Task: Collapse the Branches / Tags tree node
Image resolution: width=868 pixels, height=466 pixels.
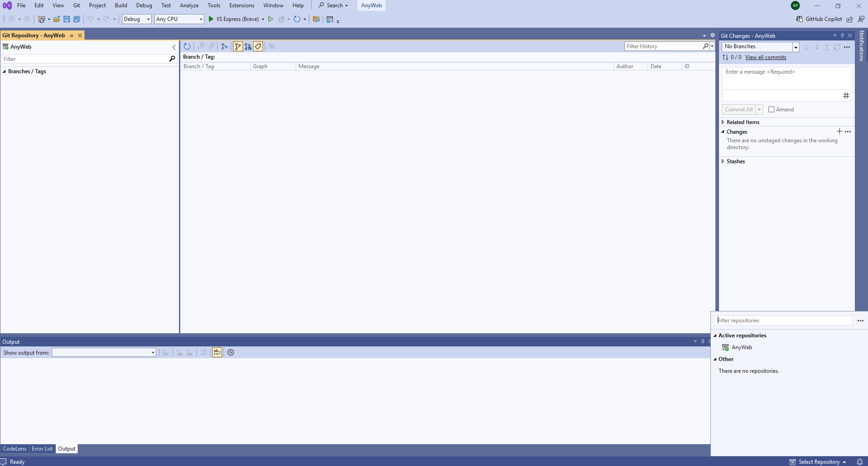Action: coord(4,71)
